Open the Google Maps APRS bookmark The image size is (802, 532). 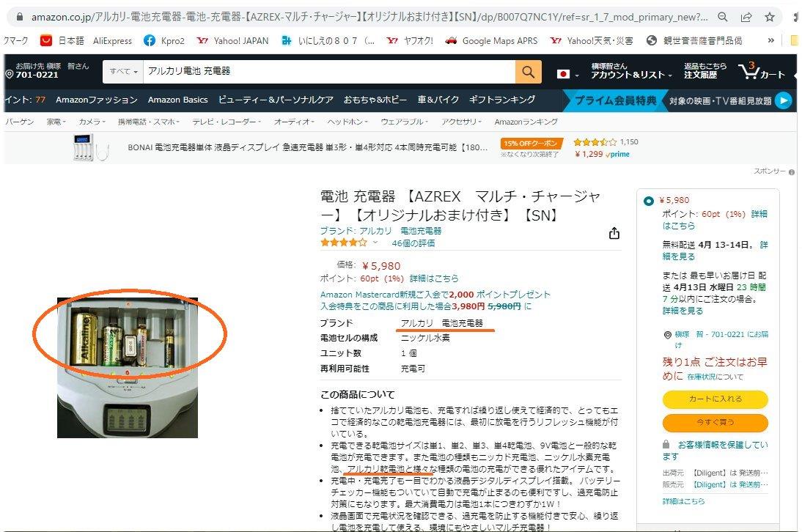(491, 41)
